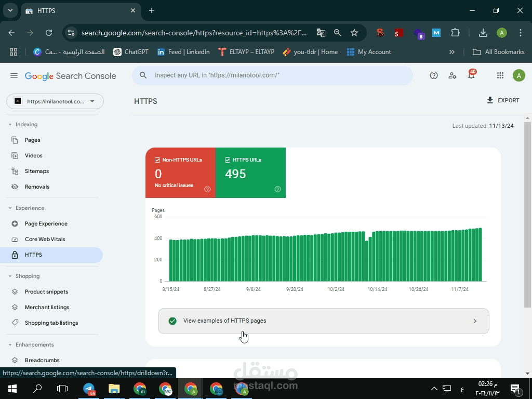532x399 pixels.
Task: Open the tab search dropdown arrow
Action: coord(10,10)
